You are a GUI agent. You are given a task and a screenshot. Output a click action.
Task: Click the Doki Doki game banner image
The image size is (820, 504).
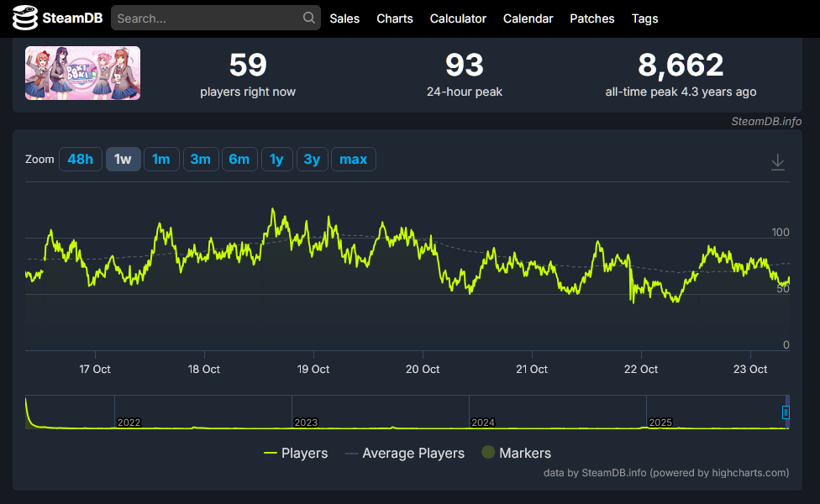[x=82, y=73]
